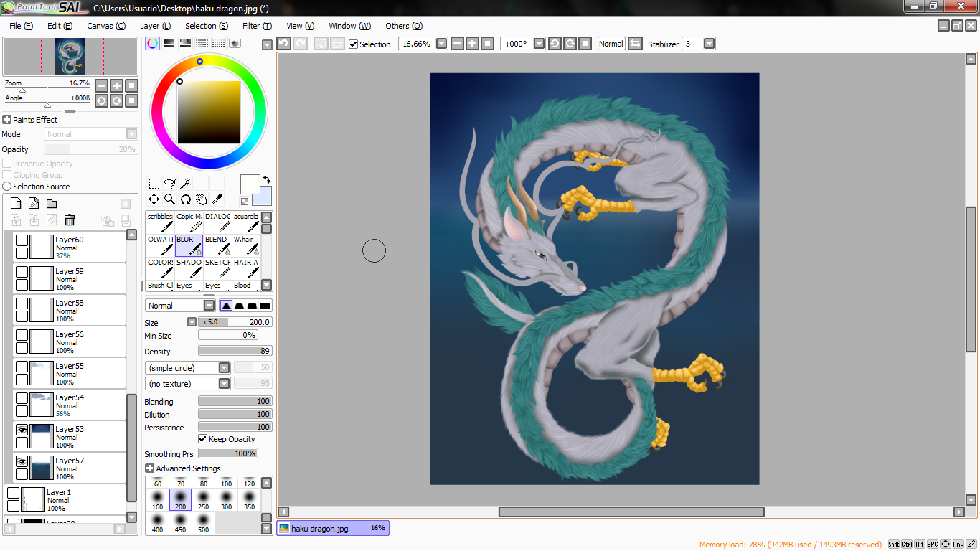Pick the Move tool
This screenshot has height=551, width=980.
coord(154,199)
